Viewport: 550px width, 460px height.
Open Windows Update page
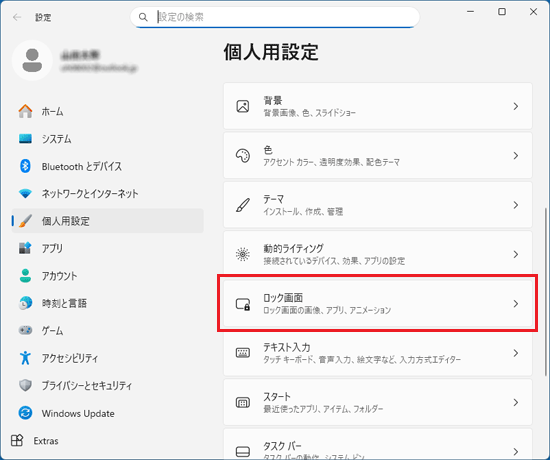coord(107,413)
